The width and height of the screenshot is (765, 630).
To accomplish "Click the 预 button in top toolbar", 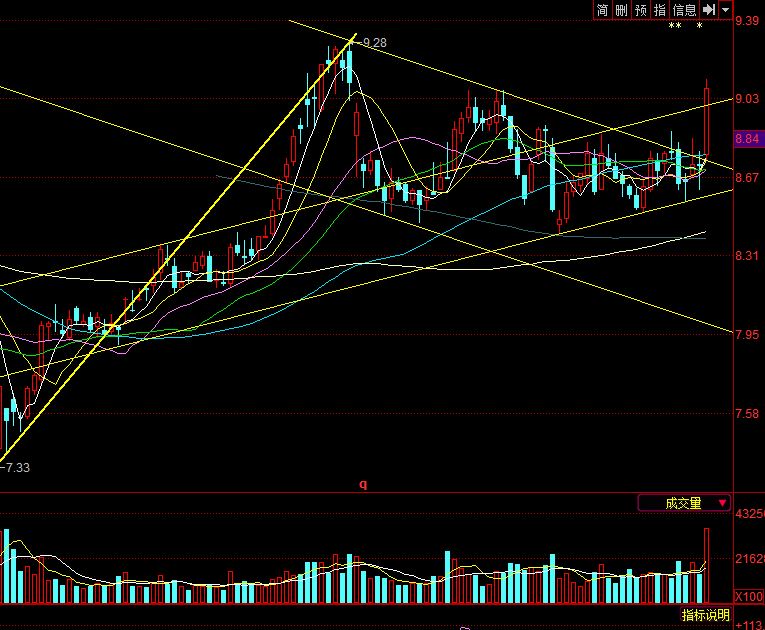I will click(641, 10).
